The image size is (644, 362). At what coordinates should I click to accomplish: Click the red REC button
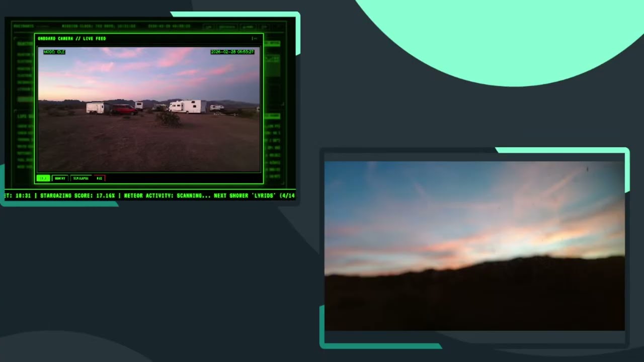pyautogui.click(x=99, y=178)
